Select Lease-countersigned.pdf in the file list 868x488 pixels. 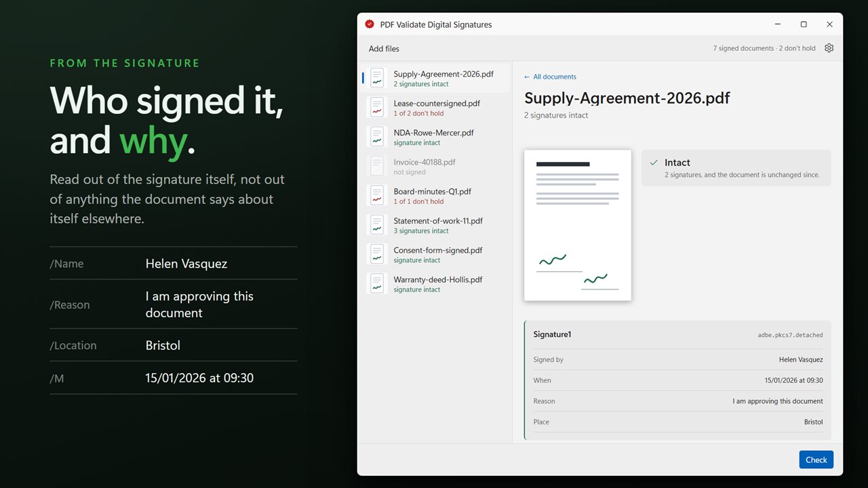(437, 108)
